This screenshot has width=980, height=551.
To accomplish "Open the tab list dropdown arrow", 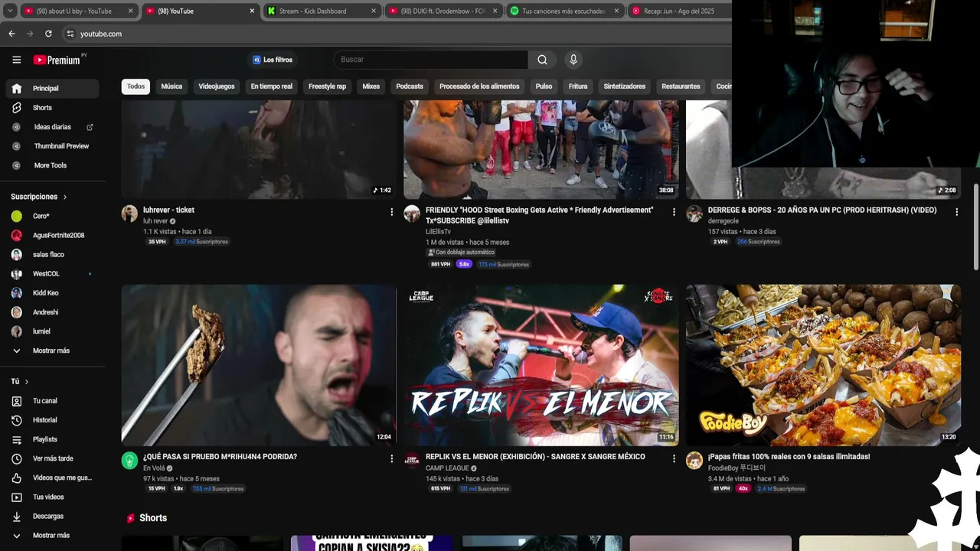I will coord(11,11).
